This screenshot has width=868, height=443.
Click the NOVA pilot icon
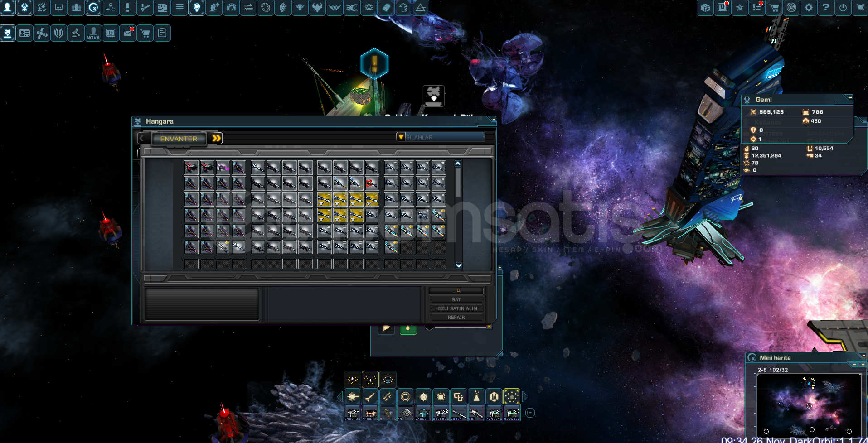pyautogui.click(x=93, y=33)
